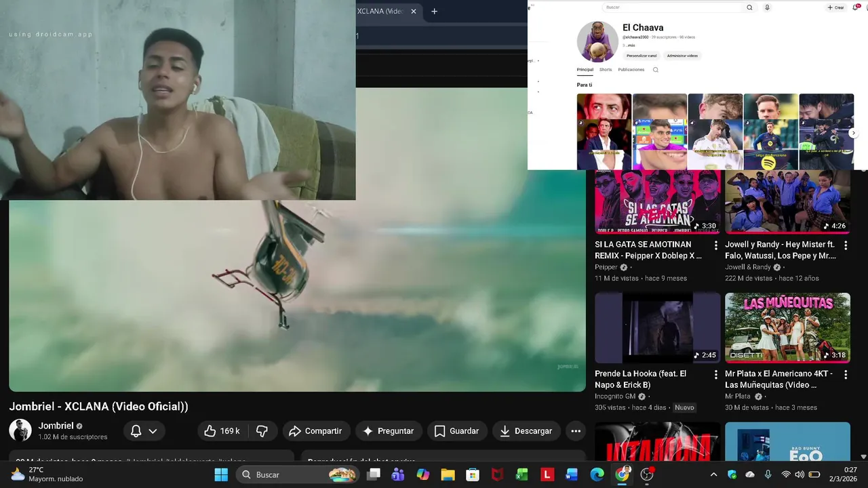Open a new browser tab with plus button
The image size is (868, 488).
click(x=434, y=11)
